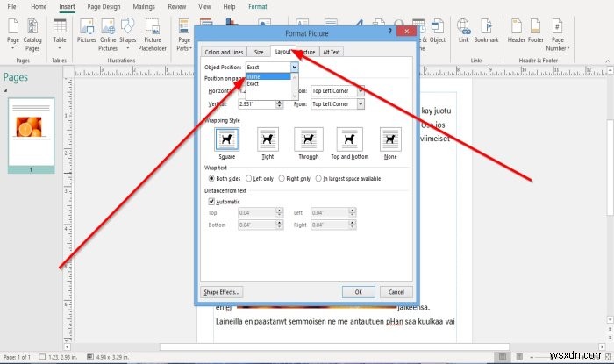Collapse the Pages panel arrow
The width and height of the screenshot is (614, 364).
pyautogui.click(x=5, y=90)
